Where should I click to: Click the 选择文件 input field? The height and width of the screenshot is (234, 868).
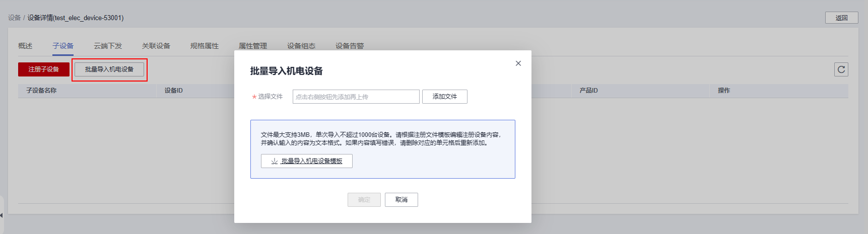click(x=356, y=97)
